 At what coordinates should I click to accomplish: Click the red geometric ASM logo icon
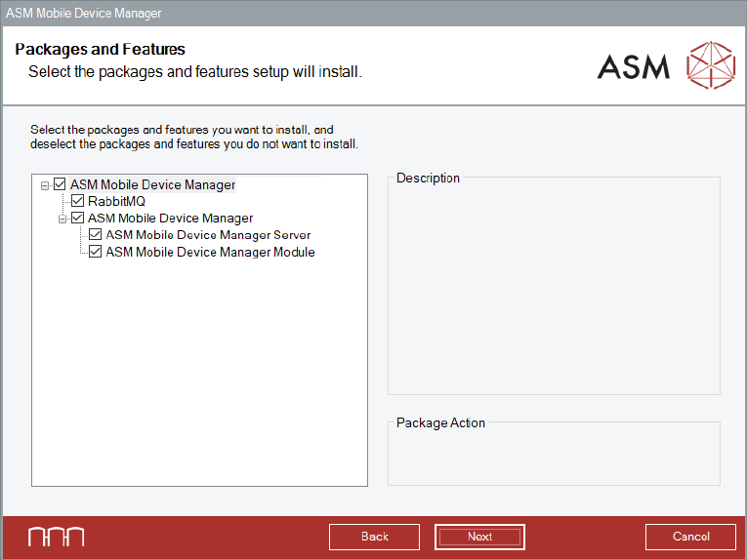[x=710, y=65]
